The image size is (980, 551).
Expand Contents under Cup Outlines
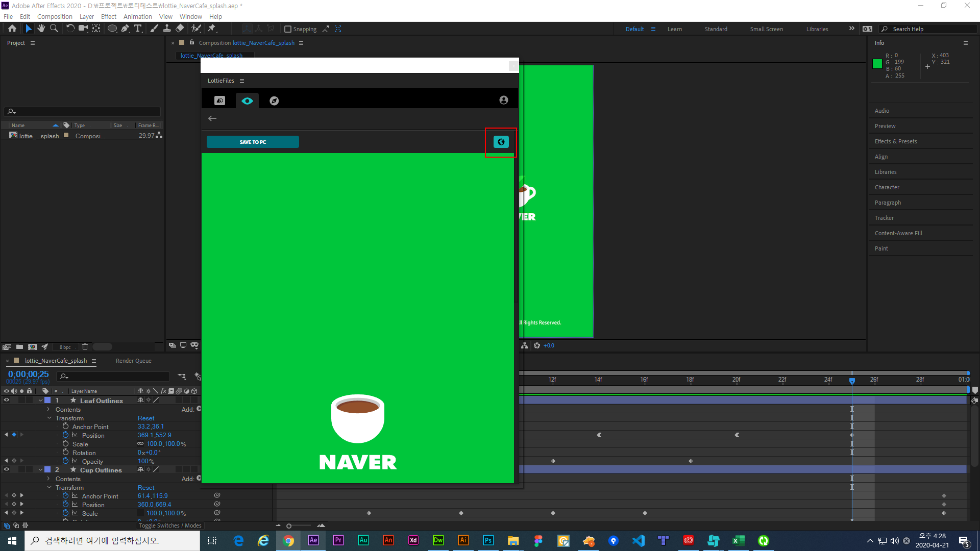[48, 479]
